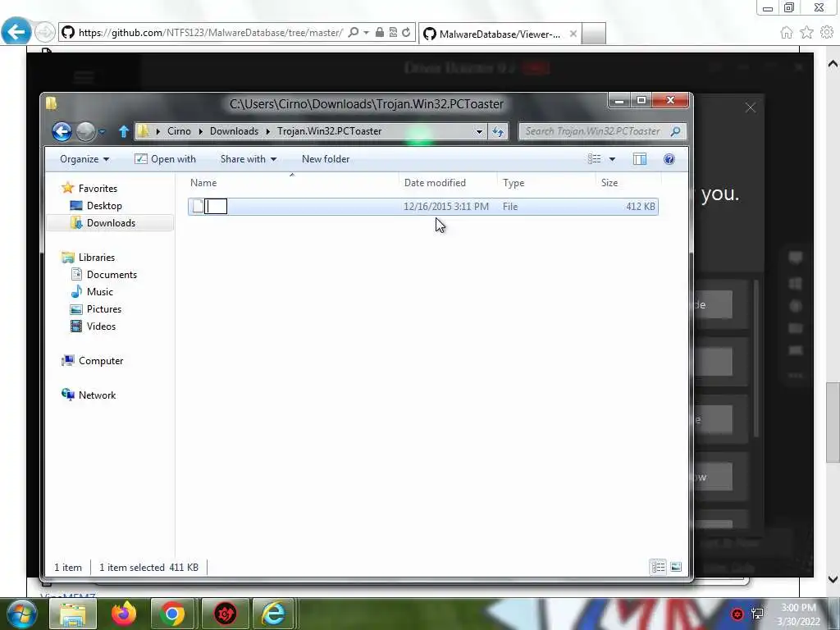
Task: Select Libraries in the navigation pane
Action: 97,258
